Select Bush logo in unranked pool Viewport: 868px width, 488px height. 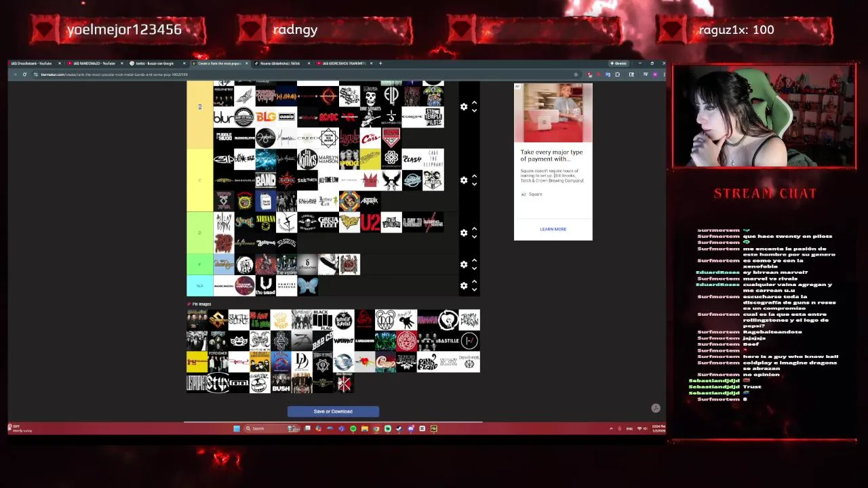[281, 383]
